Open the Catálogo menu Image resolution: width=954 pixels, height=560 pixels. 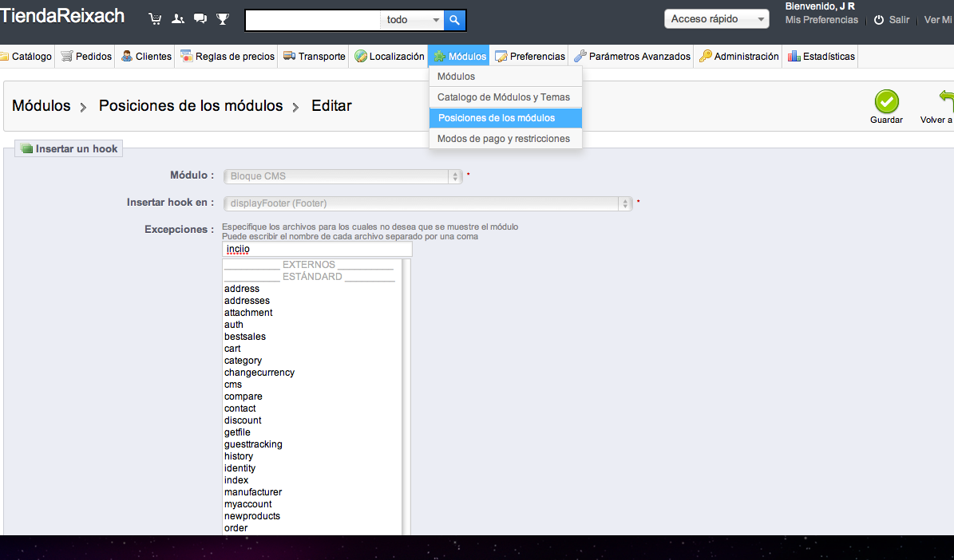coord(27,57)
